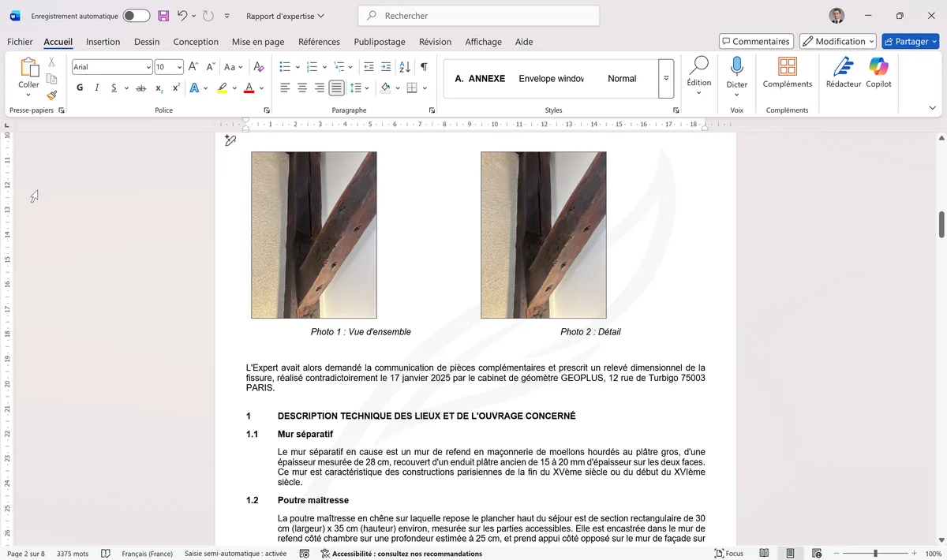Select the italic formatting icon
The image size is (947, 560).
tap(97, 87)
